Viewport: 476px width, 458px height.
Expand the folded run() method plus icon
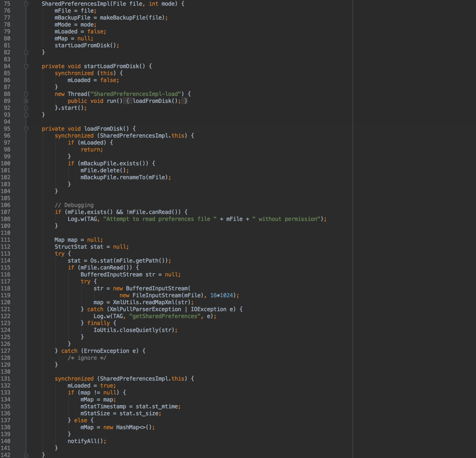(x=26, y=101)
